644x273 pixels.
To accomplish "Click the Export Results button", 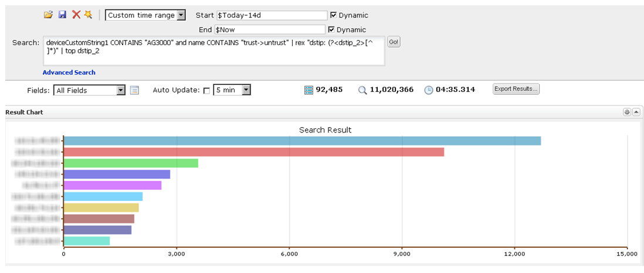I will tap(516, 89).
